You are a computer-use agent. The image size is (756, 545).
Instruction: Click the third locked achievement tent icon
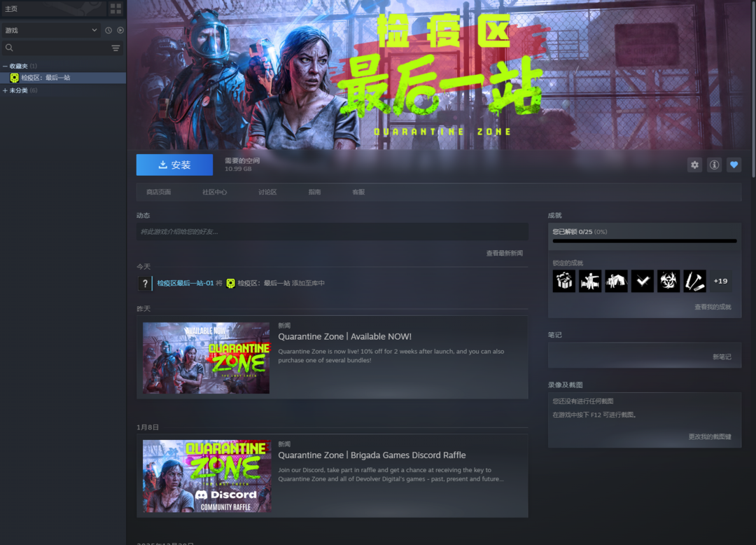[616, 281]
